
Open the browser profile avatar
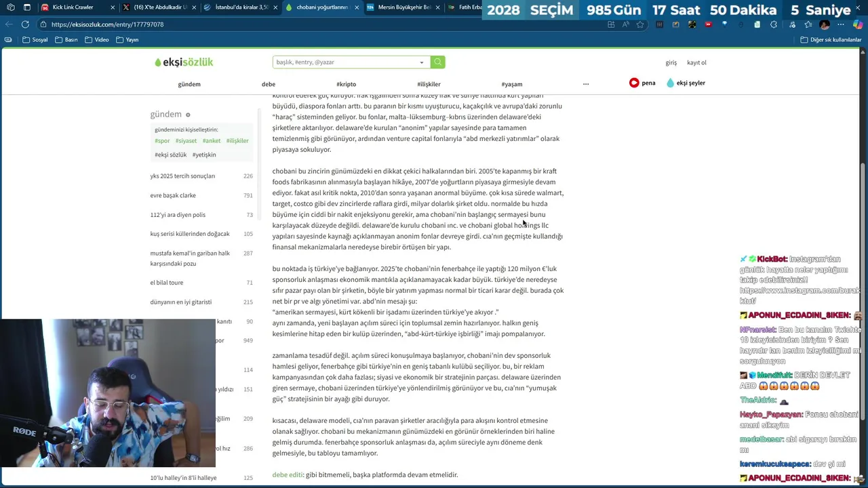(825, 24)
